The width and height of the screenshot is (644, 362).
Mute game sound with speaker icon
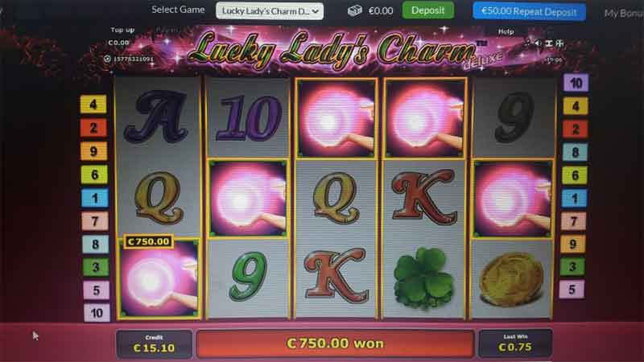(x=538, y=43)
